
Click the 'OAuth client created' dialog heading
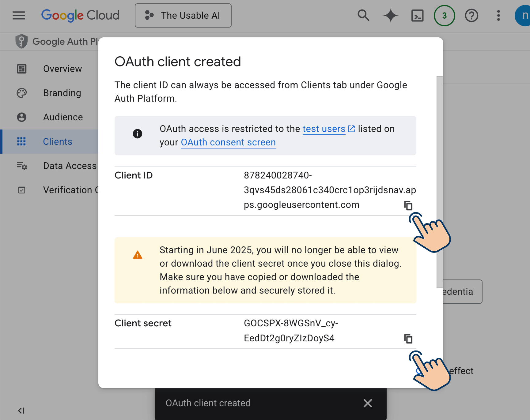(x=178, y=62)
